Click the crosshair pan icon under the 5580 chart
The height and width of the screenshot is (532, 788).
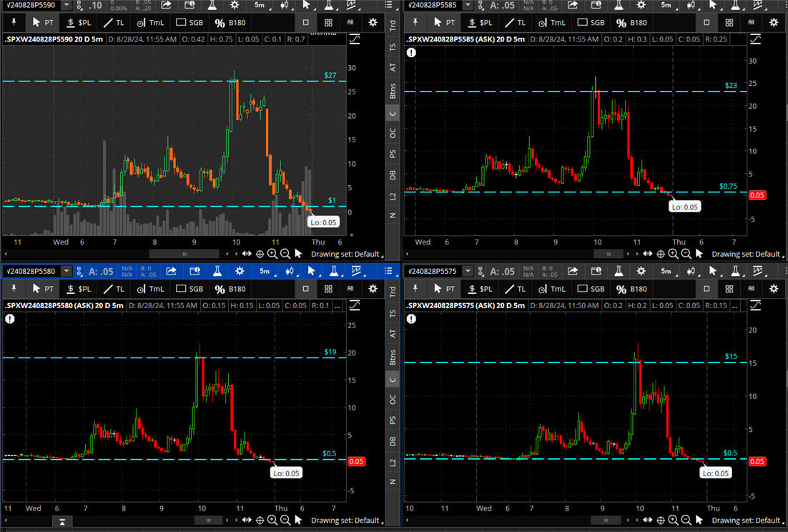click(x=260, y=520)
